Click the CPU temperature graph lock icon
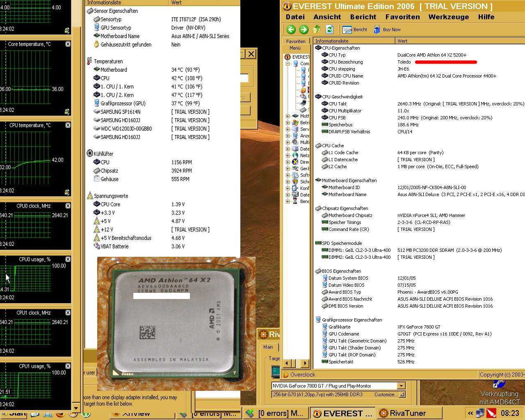This screenshot has height=420, width=525. [x=67, y=192]
